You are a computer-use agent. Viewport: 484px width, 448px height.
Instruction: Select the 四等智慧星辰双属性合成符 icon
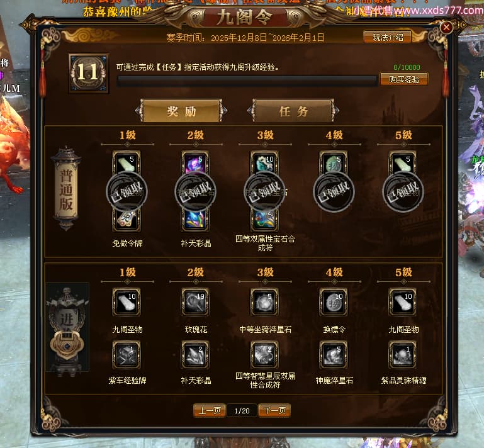[264, 355]
